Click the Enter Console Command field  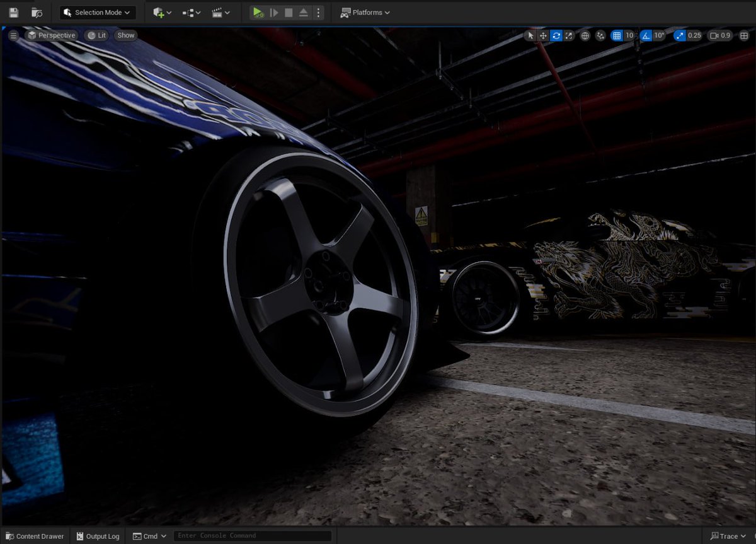tap(253, 536)
